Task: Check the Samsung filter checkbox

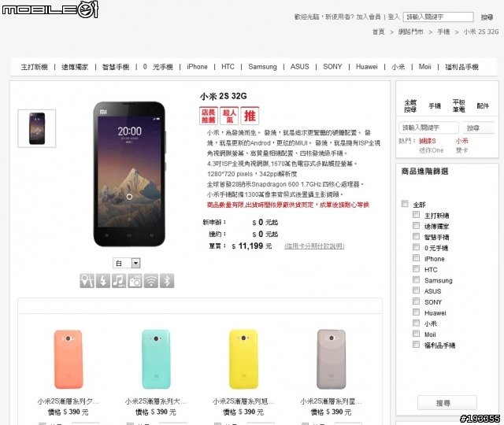Action: [x=416, y=279]
